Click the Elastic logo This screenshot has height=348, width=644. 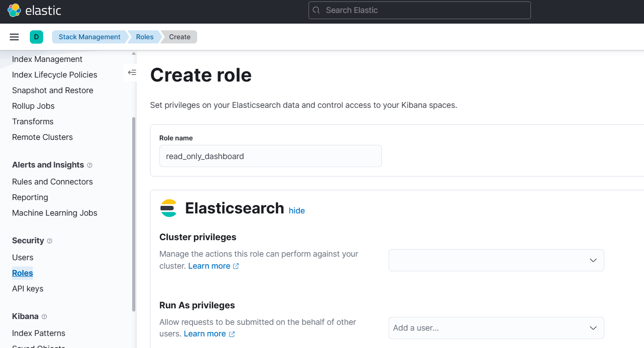34,10
